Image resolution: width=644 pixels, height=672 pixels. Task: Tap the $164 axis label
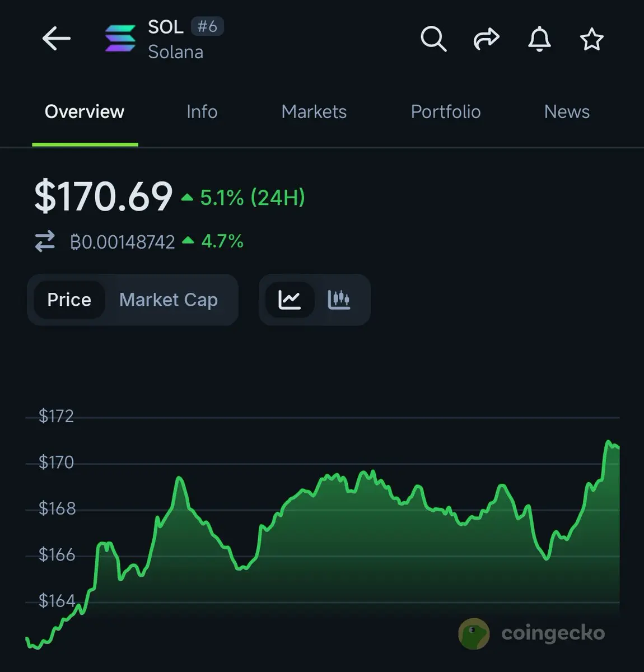click(57, 601)
